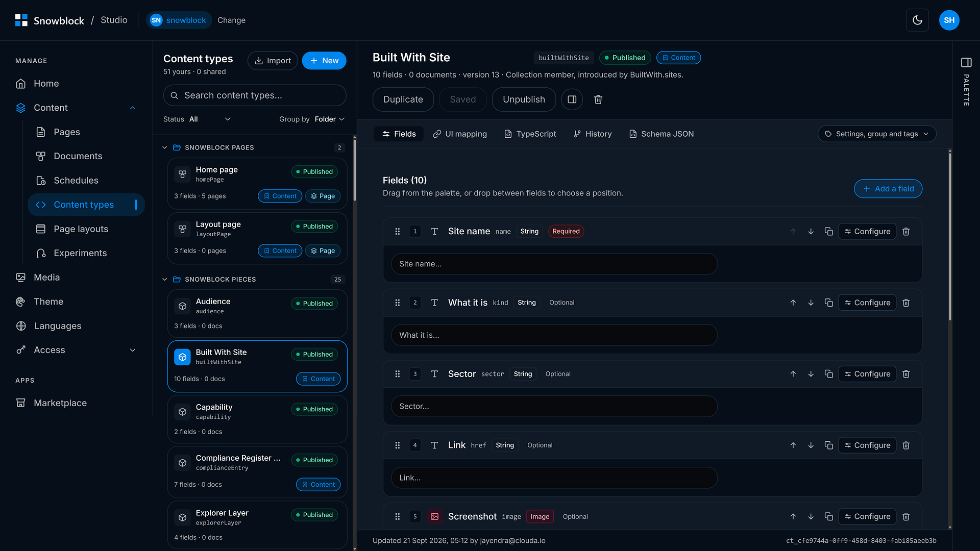Delete the Sector field
The image size is (980, 551).
(x=906, y=374)
